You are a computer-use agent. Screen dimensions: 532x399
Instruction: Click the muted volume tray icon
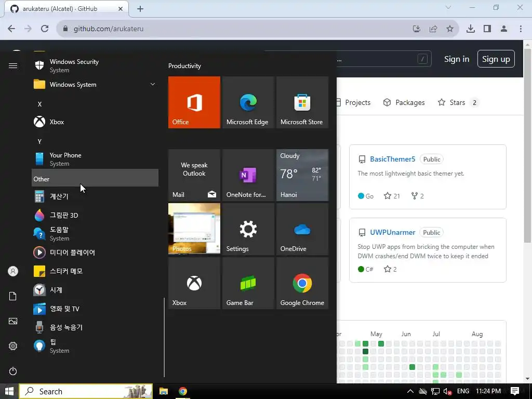448,391
